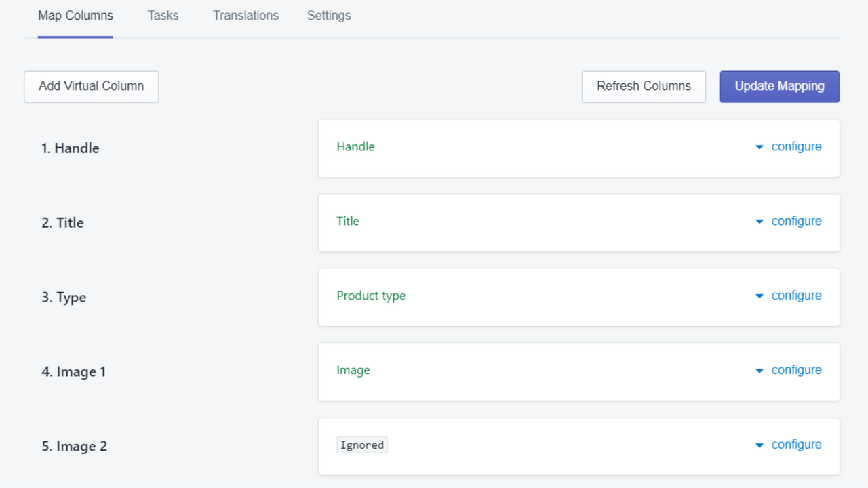Image resolution: width=868 pixels, height=488 pixels.
Task: Open configure for the Type column
Action: [796, 296]
